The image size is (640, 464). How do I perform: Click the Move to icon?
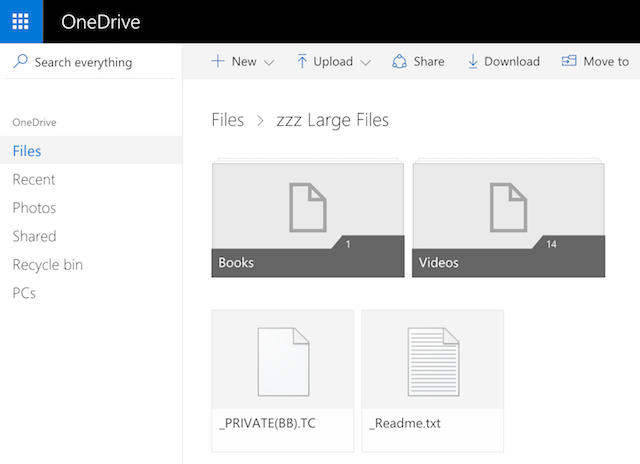point(569,61)
